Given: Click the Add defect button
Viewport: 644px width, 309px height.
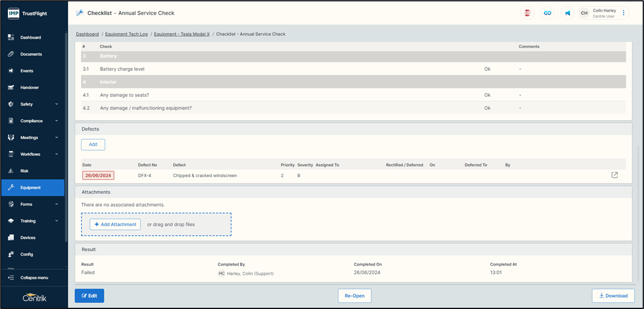Looking at the screenshot, I should coord(93,145).
